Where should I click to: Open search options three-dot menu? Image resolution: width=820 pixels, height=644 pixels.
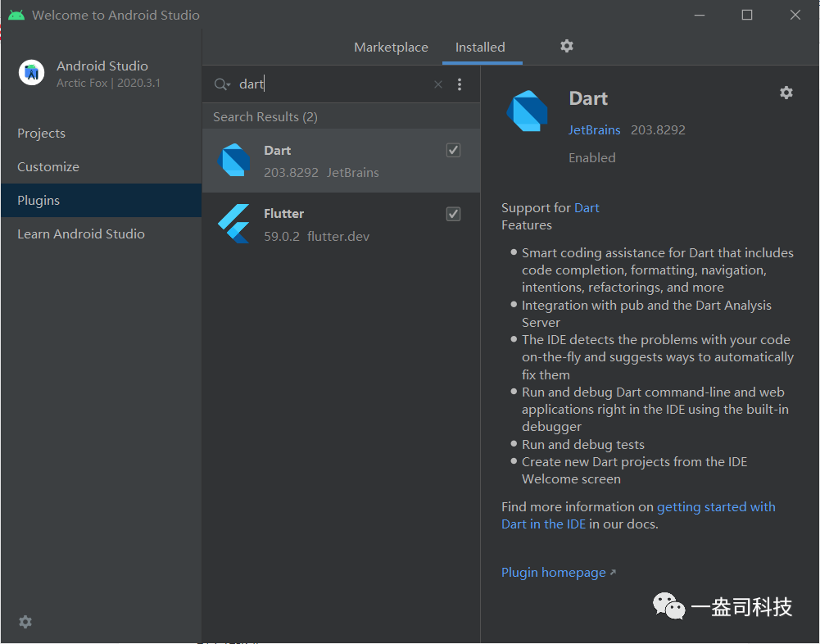coord(460,84)
